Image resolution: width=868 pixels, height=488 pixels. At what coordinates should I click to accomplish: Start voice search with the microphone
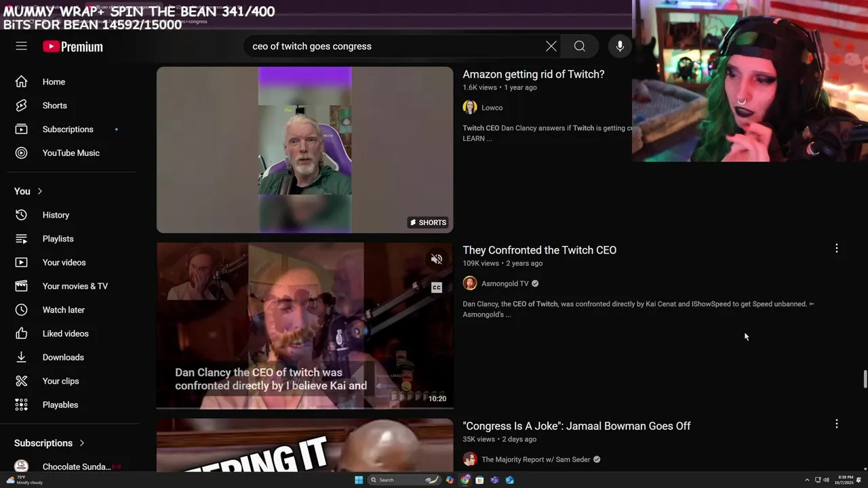coord(620,46)
